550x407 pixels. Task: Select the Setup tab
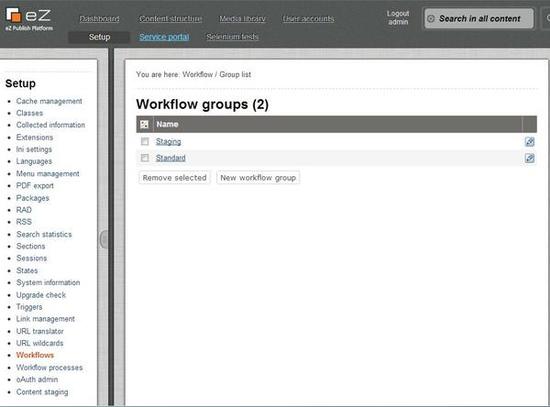pyautogui.click(x=99, y=37)
